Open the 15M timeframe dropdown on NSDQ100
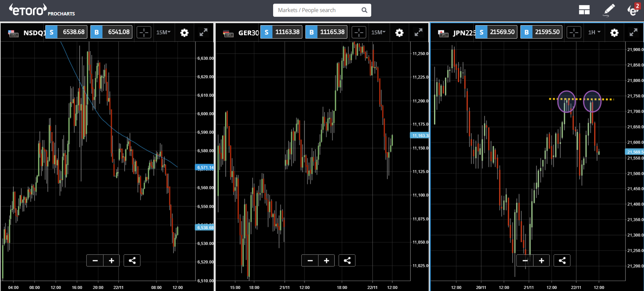Viewport: 644px width, 291px height. tap(163, 32)
